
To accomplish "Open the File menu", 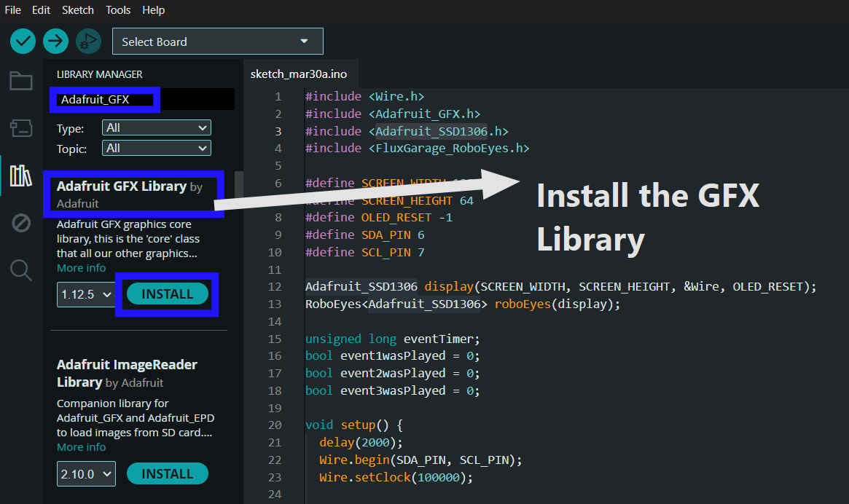I will click(x=12, y=9).
